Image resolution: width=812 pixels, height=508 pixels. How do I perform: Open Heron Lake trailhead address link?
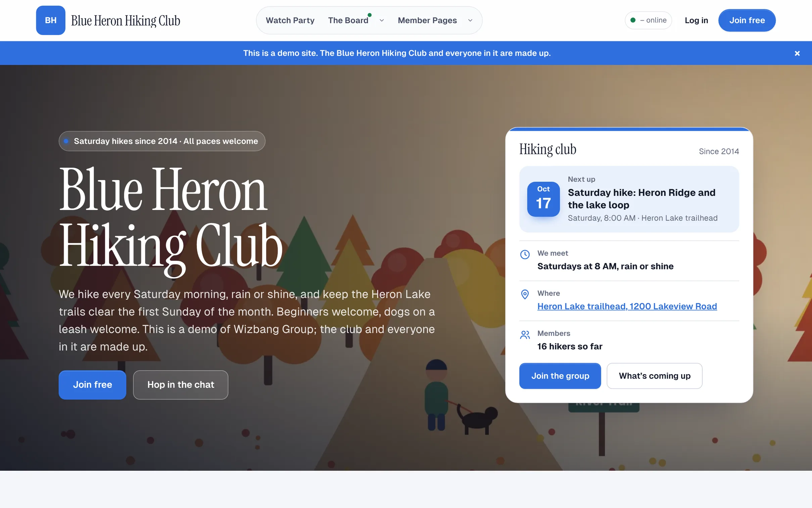click(x=627, y=306)
